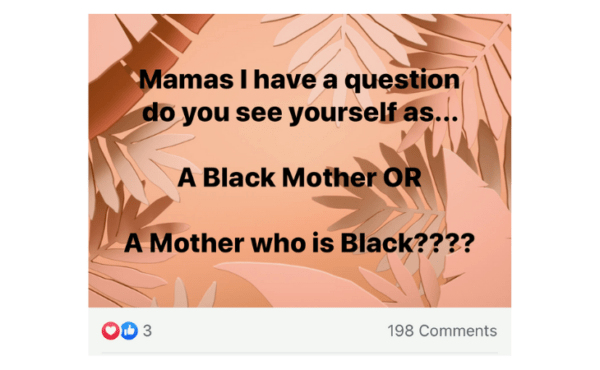Image resolution: width=600 pixels, height=370 pixels.
Task: Click the line "do you see yourself as..."
Action: tap(300, 113)
